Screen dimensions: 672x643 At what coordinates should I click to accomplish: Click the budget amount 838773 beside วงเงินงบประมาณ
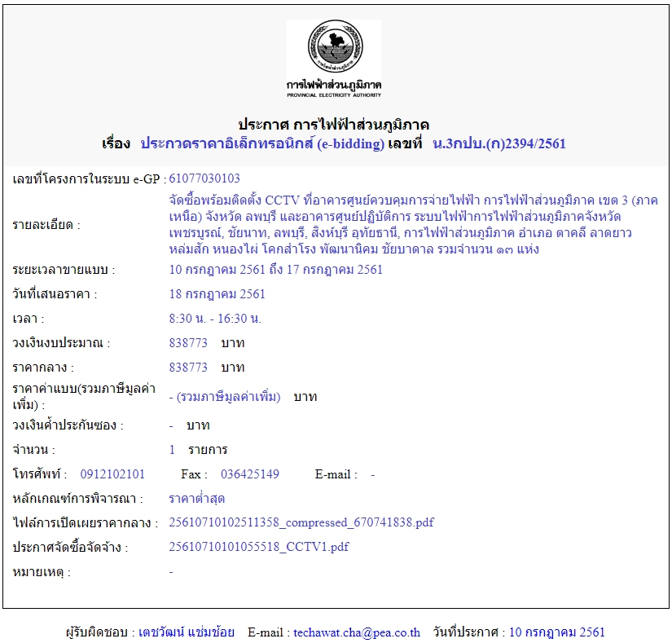click(x=188, y=343)
